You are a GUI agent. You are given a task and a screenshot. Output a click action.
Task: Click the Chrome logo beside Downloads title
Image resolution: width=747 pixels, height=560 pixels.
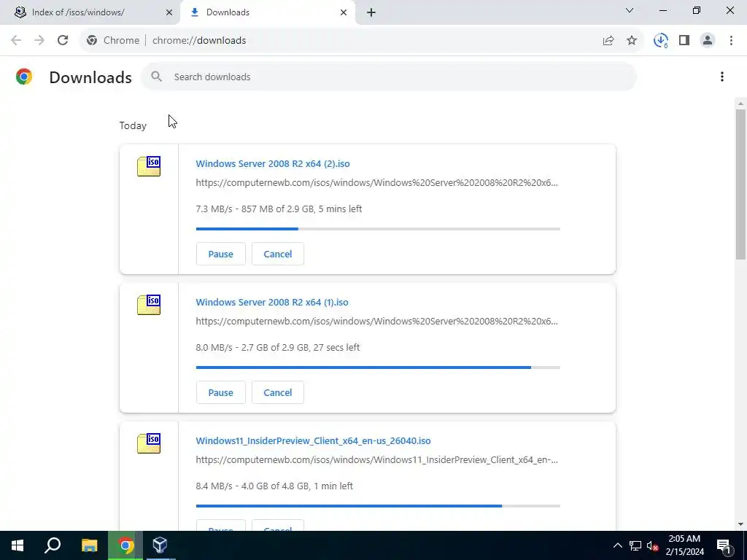coord(24,77)
